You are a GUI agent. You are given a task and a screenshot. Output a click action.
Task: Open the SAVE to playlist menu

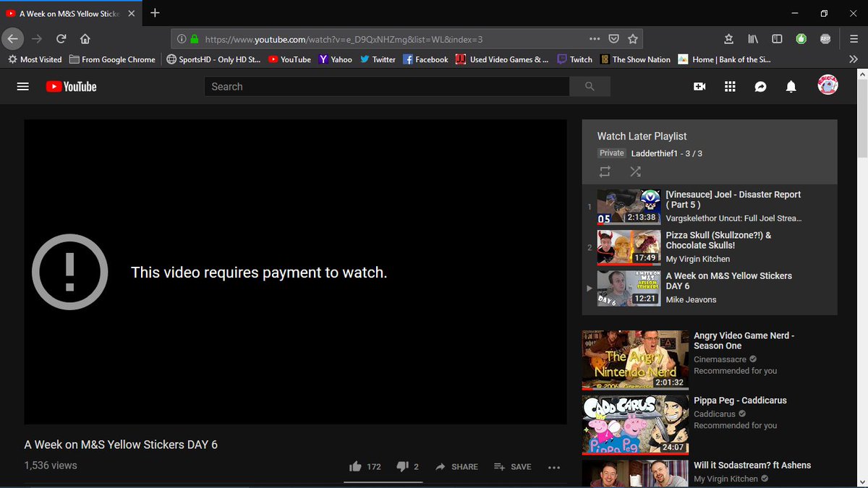point(512,467)
